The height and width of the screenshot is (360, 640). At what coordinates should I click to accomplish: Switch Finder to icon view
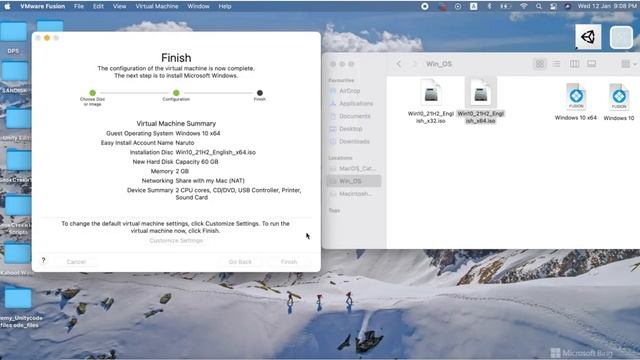click(540, 64)
